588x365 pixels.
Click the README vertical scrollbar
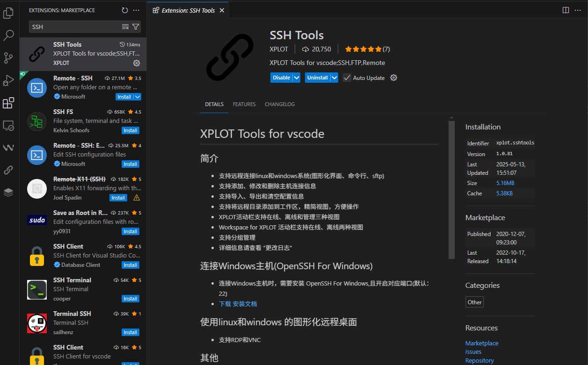point(451,189)
